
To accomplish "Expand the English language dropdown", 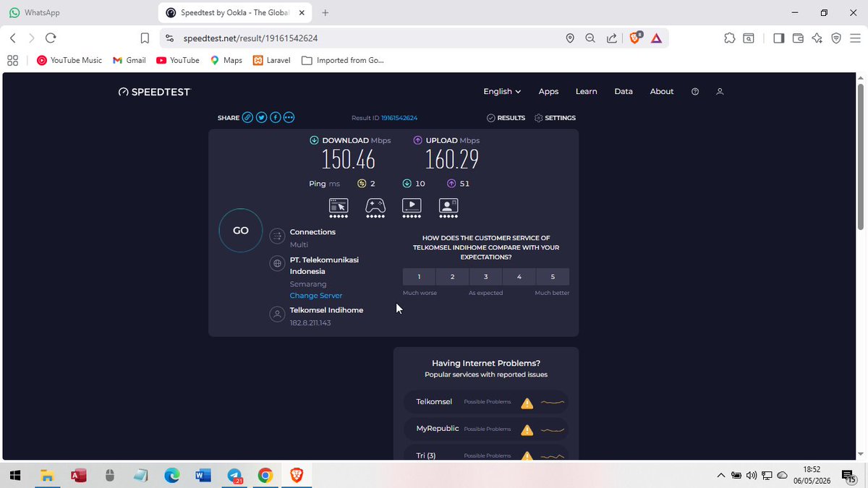I will click(x=502, y=92).
